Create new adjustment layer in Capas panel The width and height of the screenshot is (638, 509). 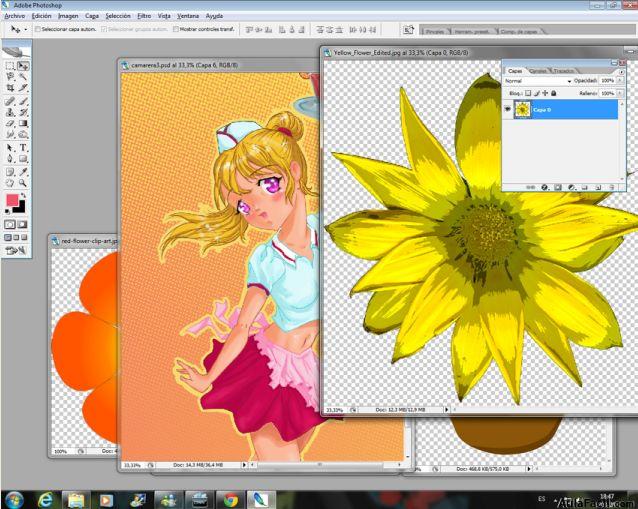(571, 188)
